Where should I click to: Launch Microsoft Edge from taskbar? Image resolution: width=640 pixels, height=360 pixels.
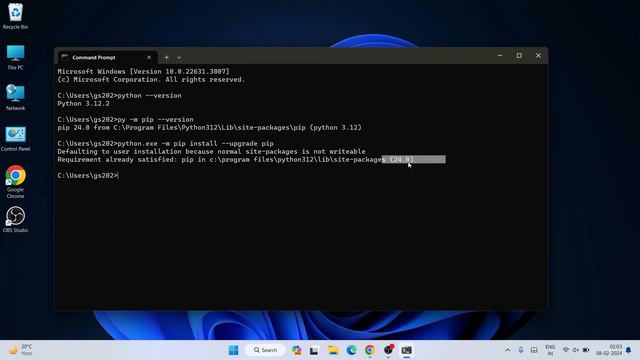[351, 350]
